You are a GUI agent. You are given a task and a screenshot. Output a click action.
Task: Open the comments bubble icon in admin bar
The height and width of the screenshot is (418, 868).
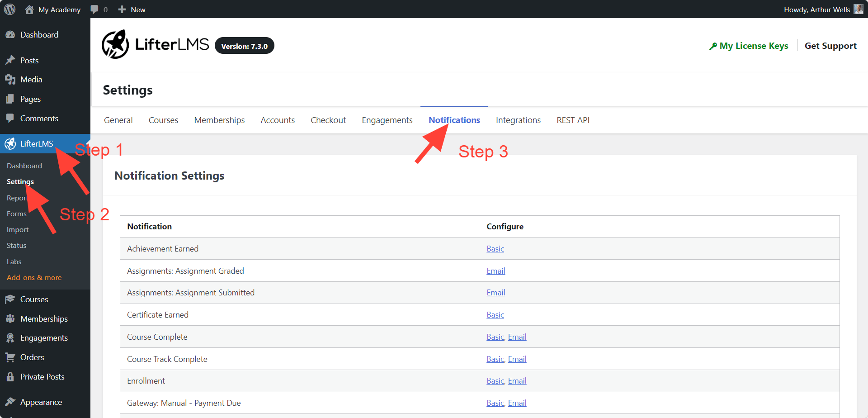pyautogui.click(x=94, y=9)
